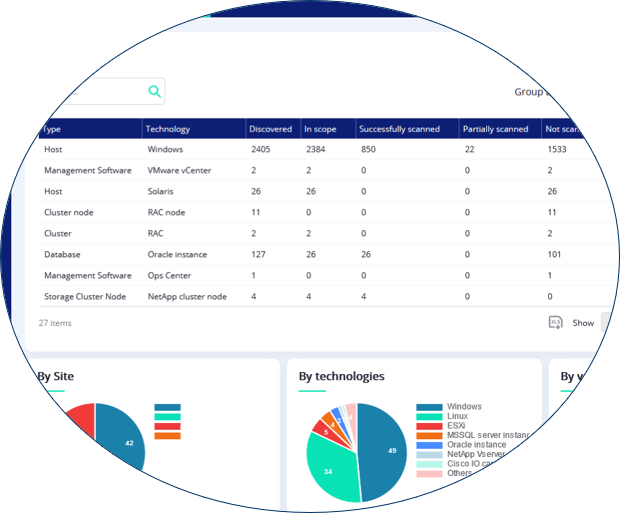Sort by the Technology column header
Viewport: 620px width, 513px height.
pyautogui.click(x=167, y=129)
